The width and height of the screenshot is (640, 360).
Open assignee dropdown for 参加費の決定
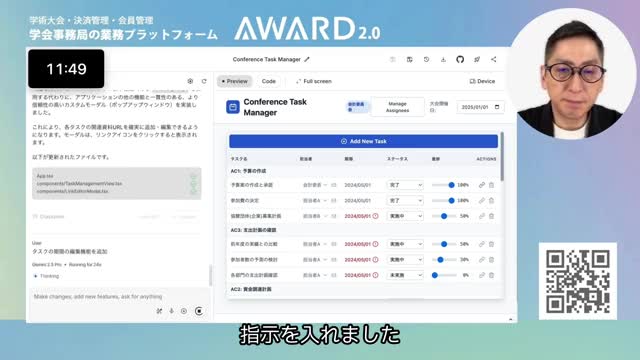pos(315,200)
